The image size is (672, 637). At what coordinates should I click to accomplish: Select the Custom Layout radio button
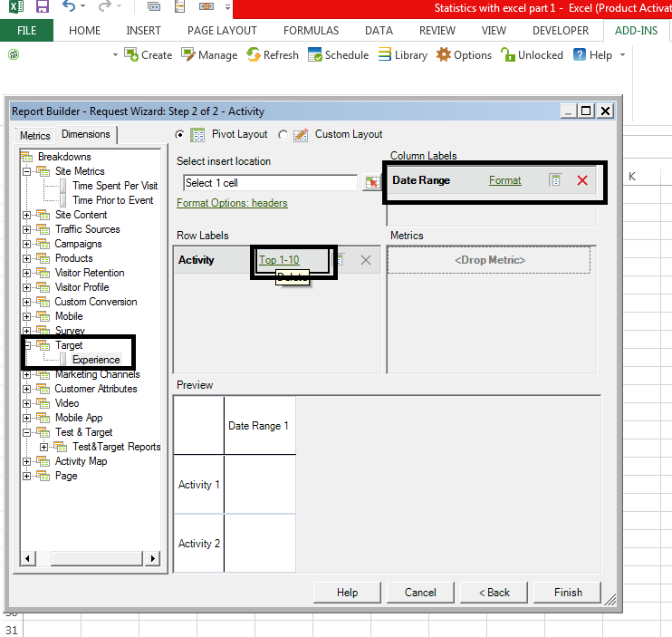pyautogui.click(x=283, y=135)
